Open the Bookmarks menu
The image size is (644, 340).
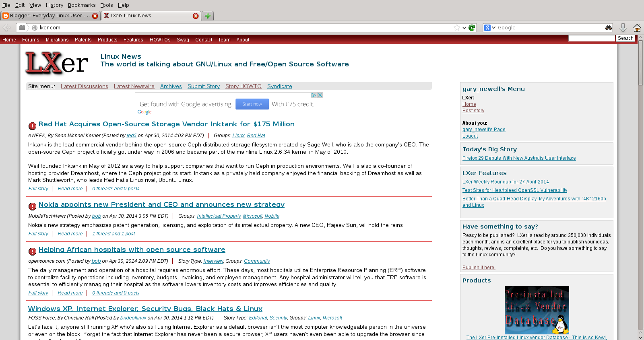click(x=82, y=5)
